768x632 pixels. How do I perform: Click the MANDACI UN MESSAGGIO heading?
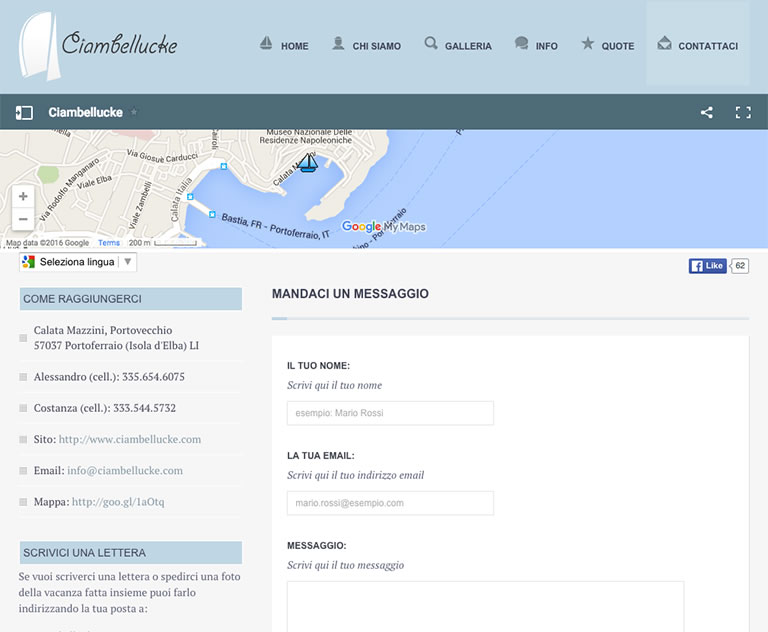click(350, 294)
